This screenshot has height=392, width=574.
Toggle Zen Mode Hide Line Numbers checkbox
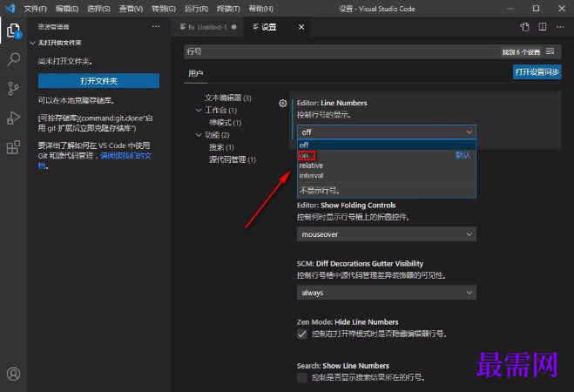[x=302, y=334]
